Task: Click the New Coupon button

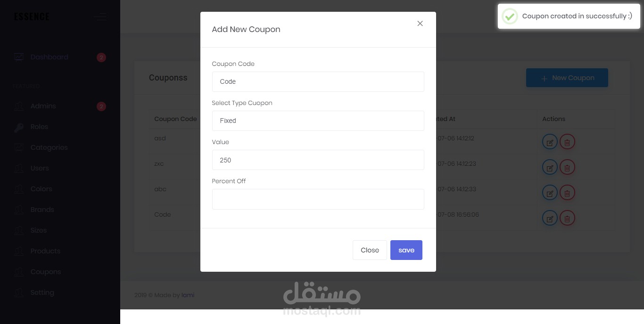Action: (567, 78)
